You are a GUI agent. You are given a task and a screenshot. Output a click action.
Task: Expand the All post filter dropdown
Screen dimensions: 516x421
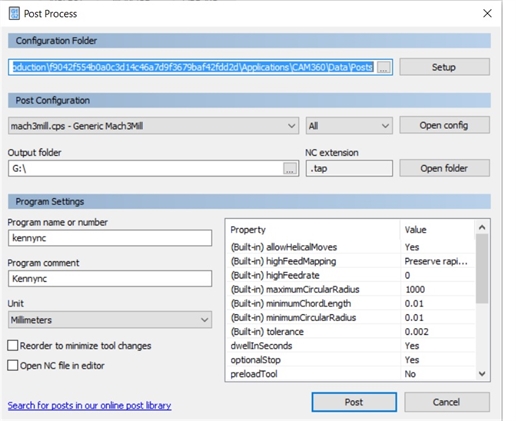click(x=349, y=126)
